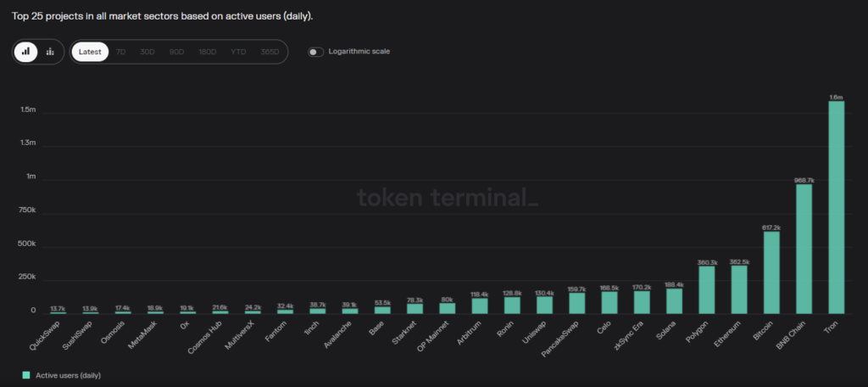Show the 90D time range
Viewport: 868px width, 387px height.
(176, 52)
